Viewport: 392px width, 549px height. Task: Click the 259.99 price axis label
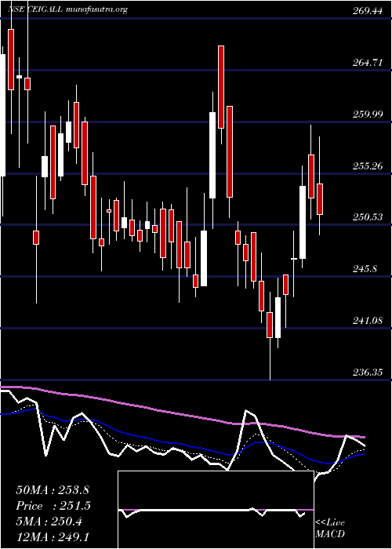[367, 115]
